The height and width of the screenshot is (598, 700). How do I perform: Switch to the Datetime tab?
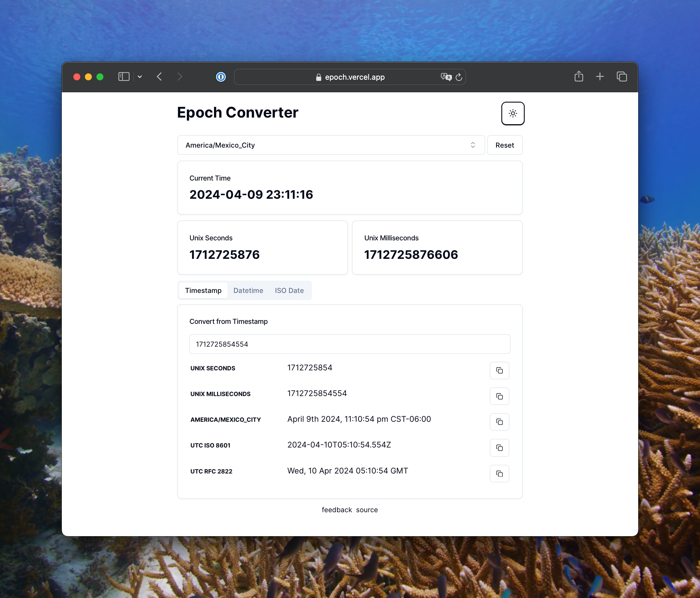point(248,290)
